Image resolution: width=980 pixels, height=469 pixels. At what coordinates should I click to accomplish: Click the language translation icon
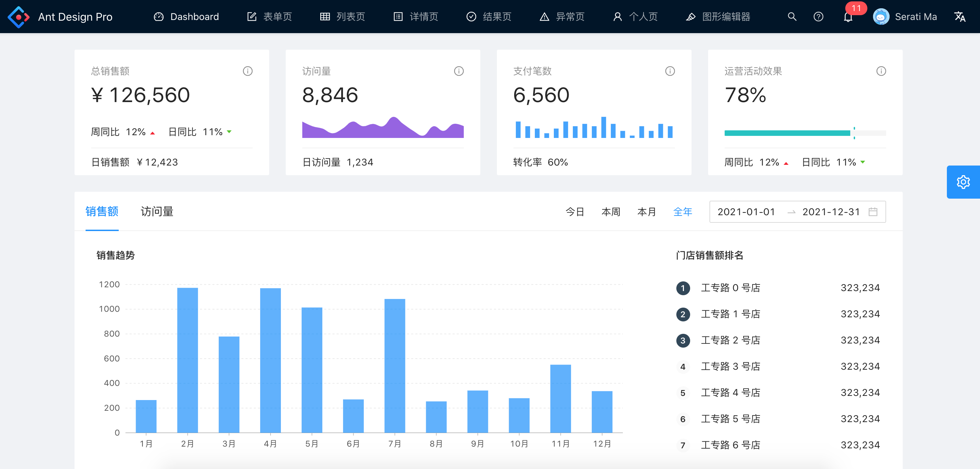[x=959, y=17]
